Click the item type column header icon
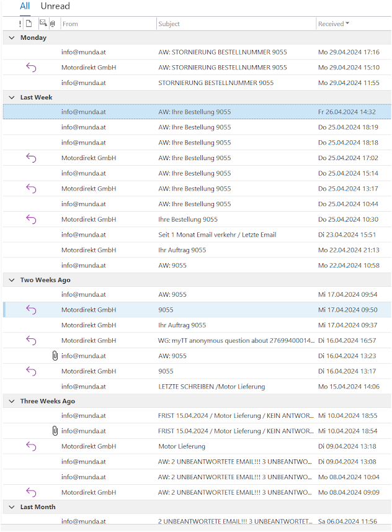Viewport: 392px width, 532px height. pyautogui.click(x=29, y=23)
